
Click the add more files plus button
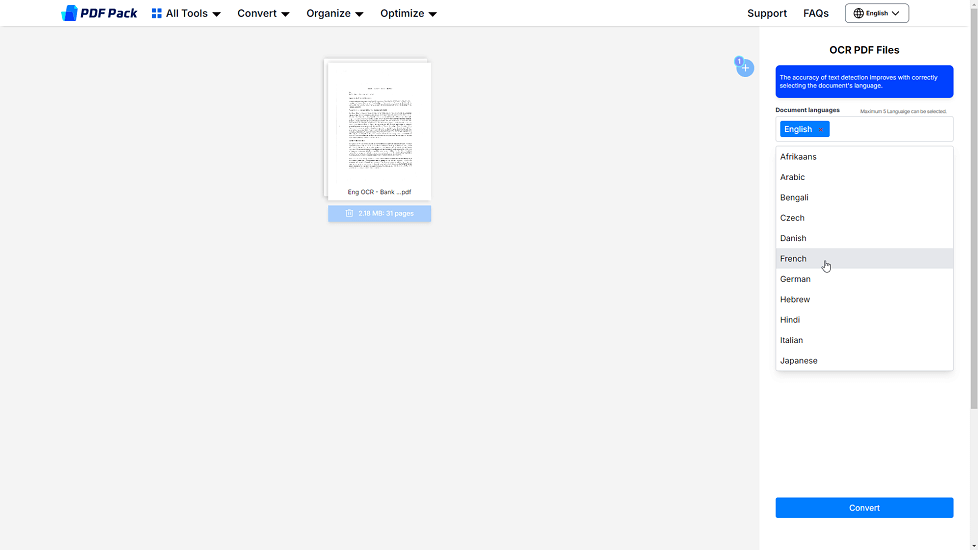pyautogui.click(x=745, y=68)
